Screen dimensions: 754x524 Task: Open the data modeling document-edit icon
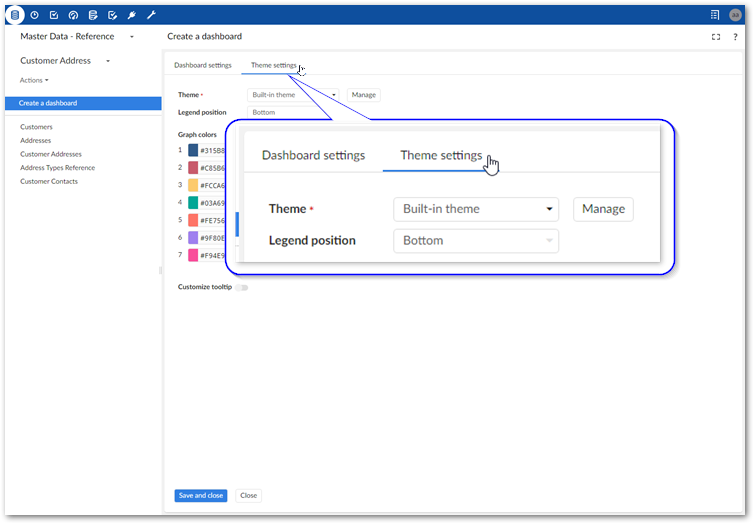click(93, 15)
